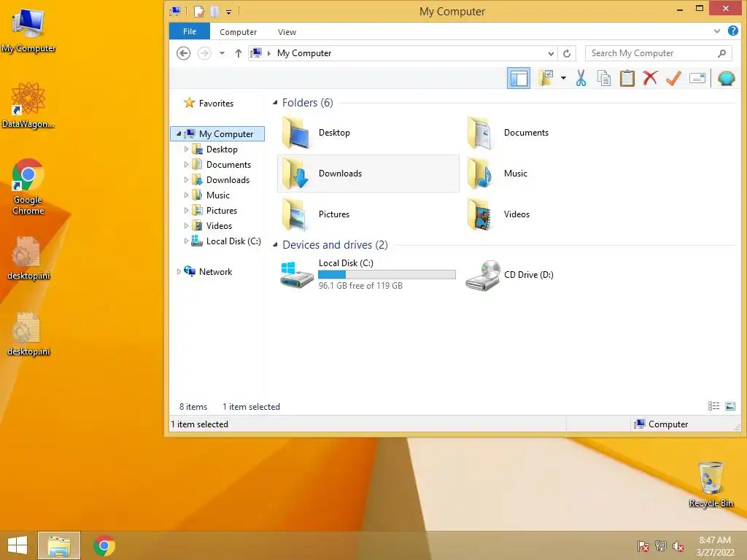Click Properties icon in quick access toolbar

(199, 11)
